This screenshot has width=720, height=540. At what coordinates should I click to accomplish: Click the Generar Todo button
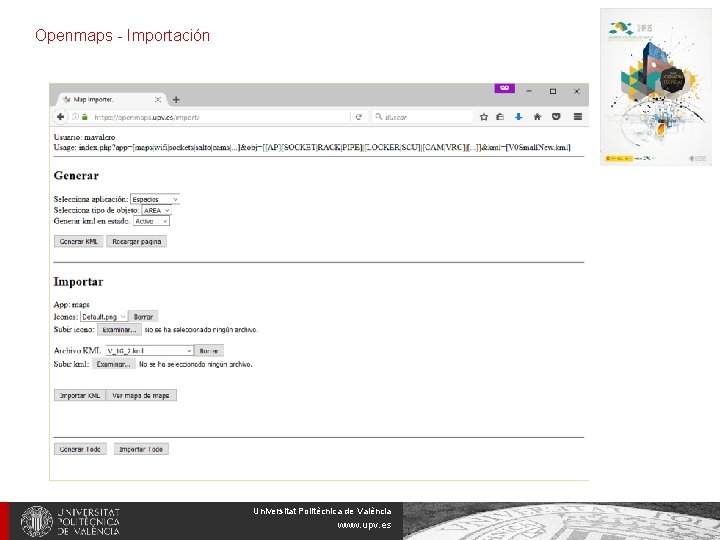(x=80, y=449)
